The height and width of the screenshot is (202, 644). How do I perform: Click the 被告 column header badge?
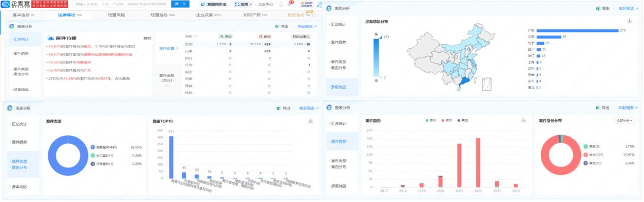[265, 37]
